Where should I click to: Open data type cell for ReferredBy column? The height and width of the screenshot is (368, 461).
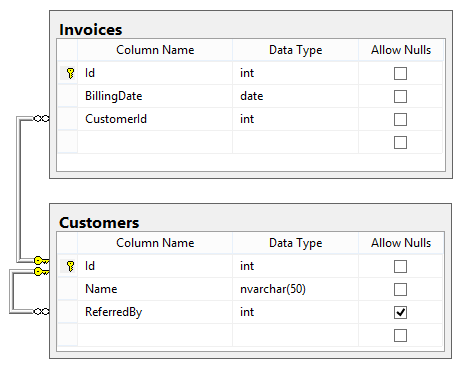(x=295, y=312)
